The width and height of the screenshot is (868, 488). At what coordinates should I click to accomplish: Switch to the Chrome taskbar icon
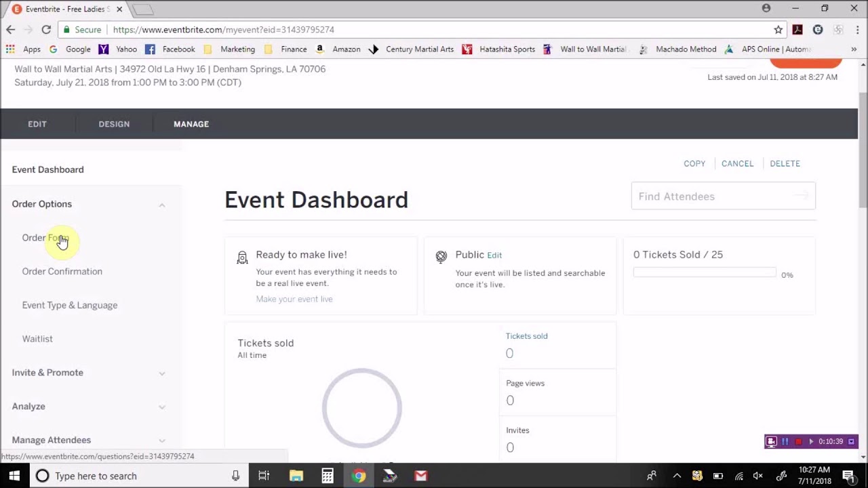coord(359,476)
